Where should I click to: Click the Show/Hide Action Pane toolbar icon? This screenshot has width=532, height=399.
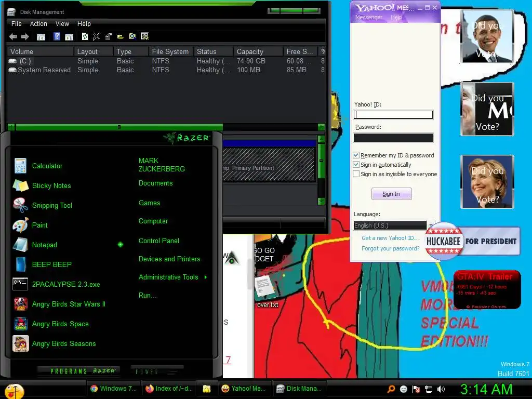coord(69,37)
